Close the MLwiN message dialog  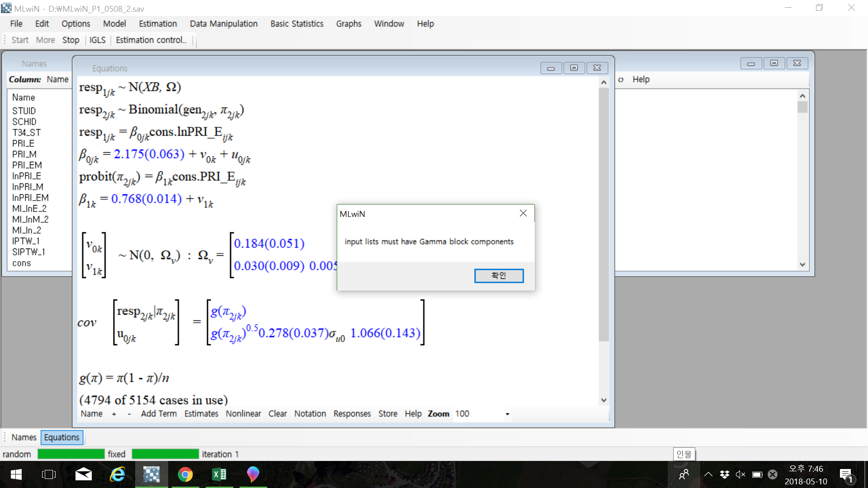523,213
